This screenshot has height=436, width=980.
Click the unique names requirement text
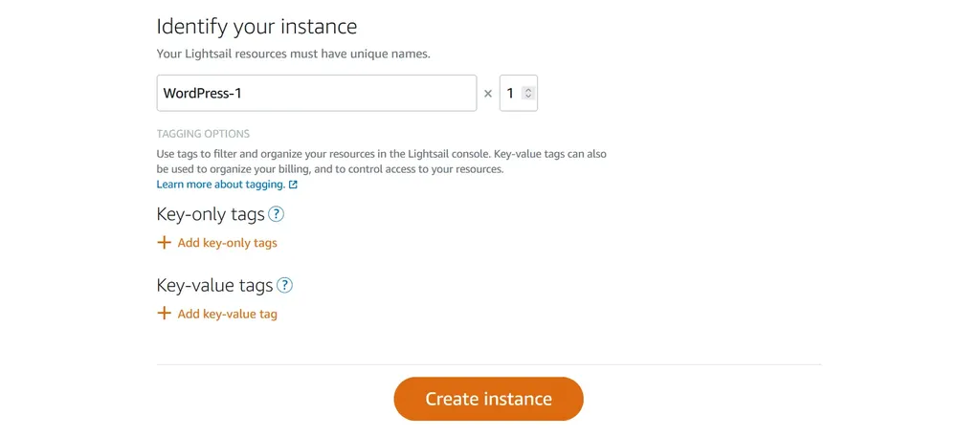(293, 54)
